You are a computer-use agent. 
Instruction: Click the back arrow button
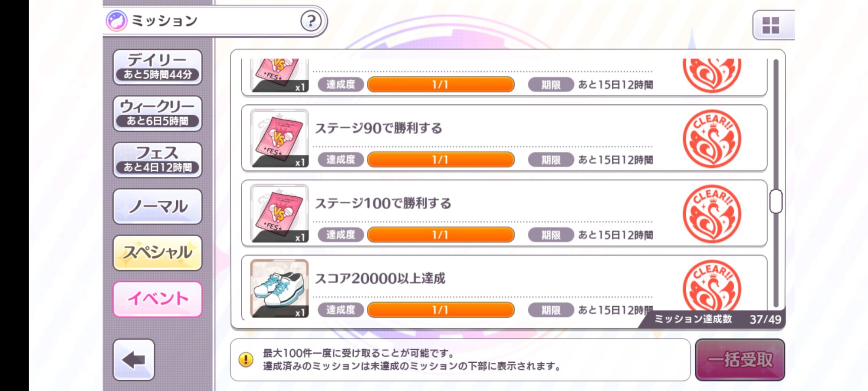coord(134,360)
